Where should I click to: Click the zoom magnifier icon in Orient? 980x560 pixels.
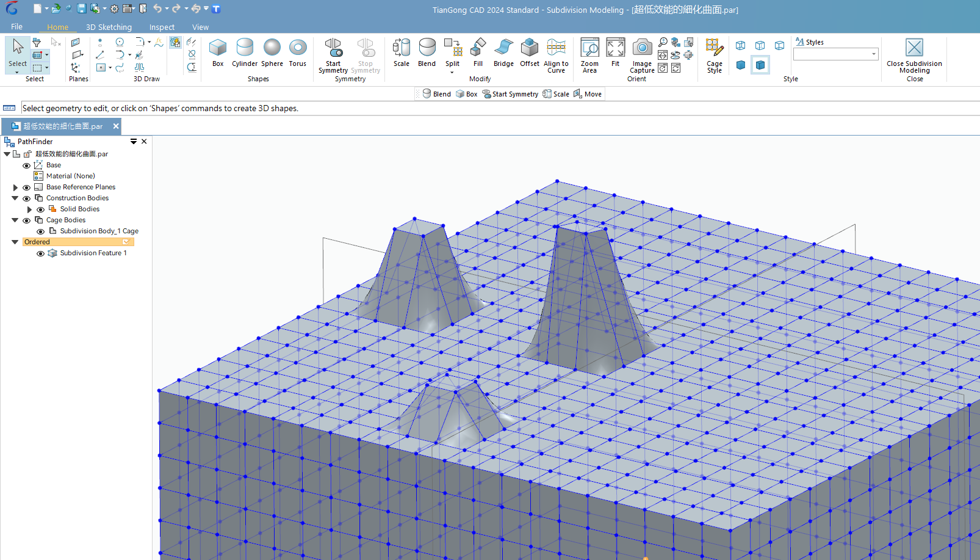(x=663, y=42)
